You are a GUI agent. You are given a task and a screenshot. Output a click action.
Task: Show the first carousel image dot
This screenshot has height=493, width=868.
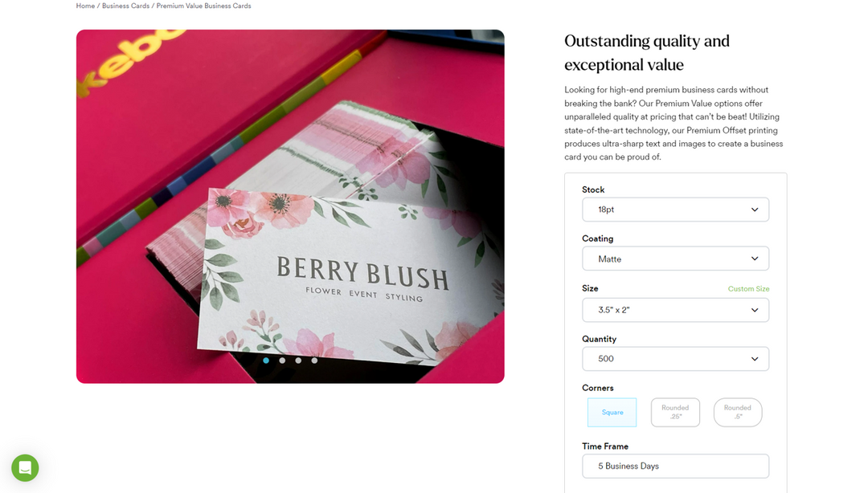coord(266,361)
